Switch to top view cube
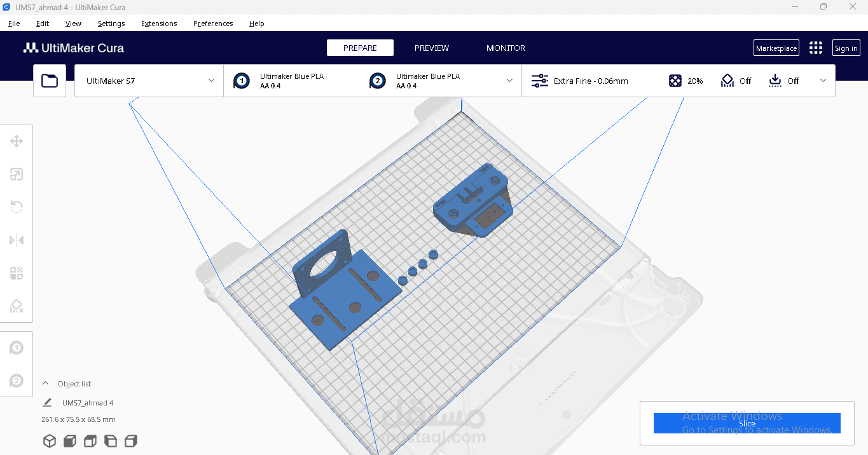The width and height of the screenshot is (868, 455). 90,441
